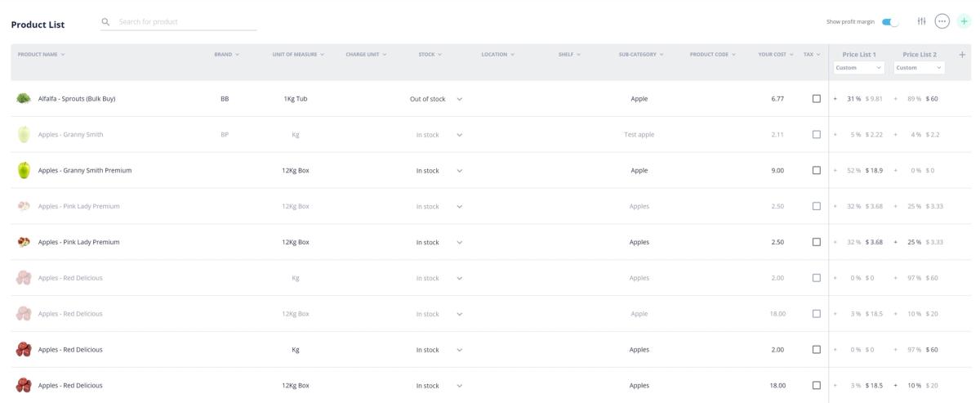
Task: Check the tax box for Apples - Granny Smith BP
Action: [x=817, y=135]
